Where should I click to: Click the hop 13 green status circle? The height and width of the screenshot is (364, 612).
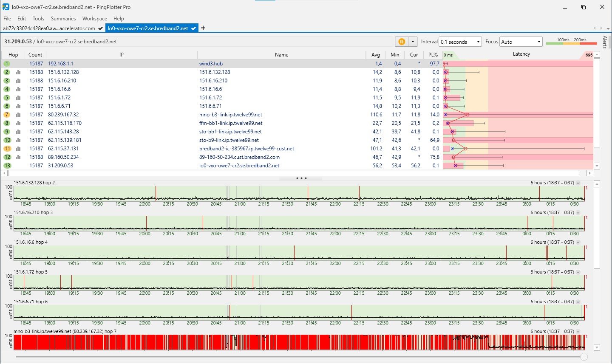7,166
